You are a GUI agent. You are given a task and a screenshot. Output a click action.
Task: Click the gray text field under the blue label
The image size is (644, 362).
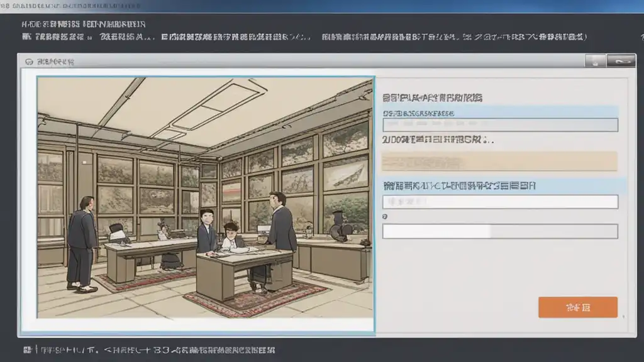click(500, 125)
